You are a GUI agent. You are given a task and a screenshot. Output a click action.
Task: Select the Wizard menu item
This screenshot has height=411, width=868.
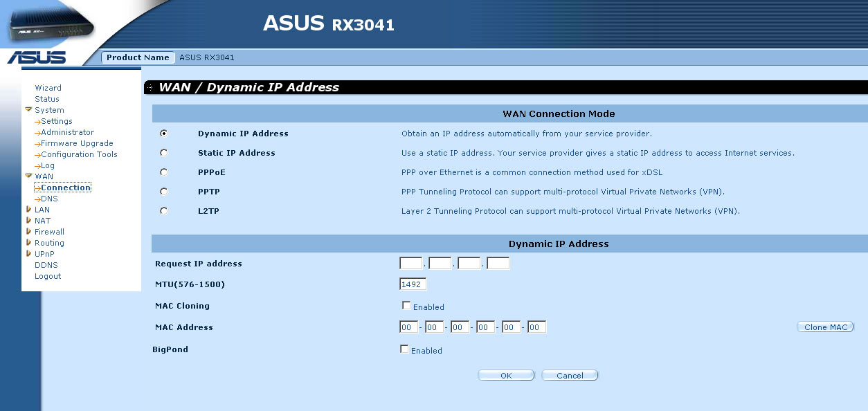click(x=48, y=87)
